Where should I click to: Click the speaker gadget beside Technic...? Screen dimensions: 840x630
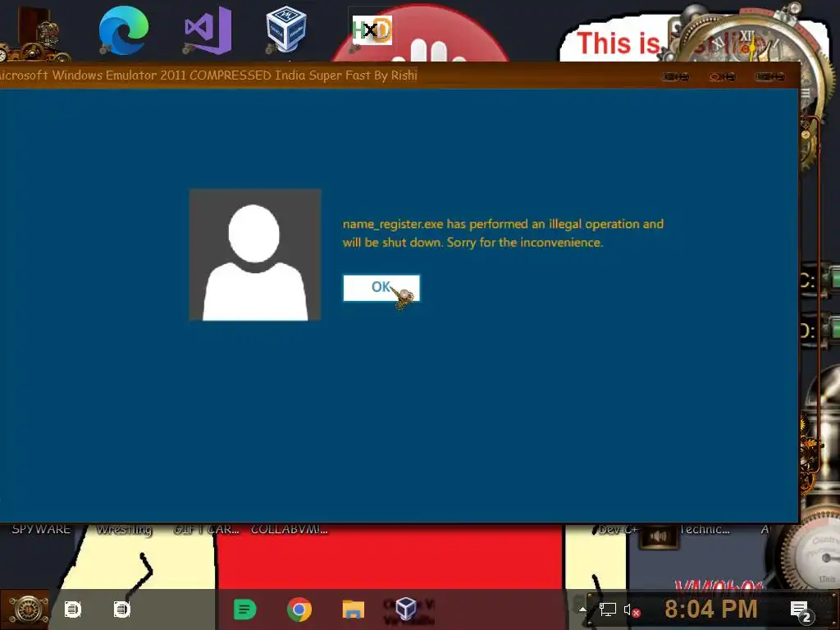point(659,536)
